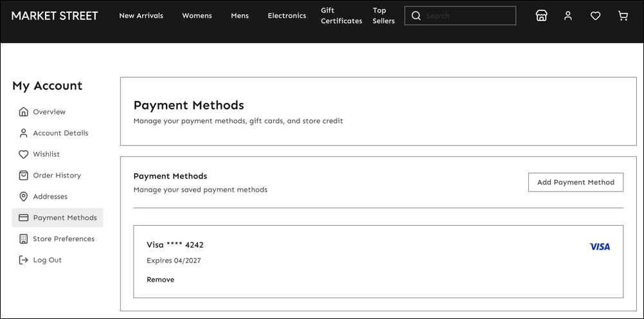644x319 pixels.
Task: Open the Mens category
Action: pos(240,15)
